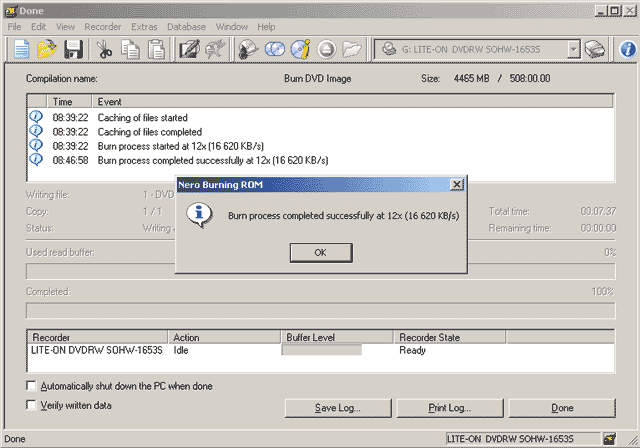This screenshot has width=640, height=448.
Task: Click the New compilation document icon
Action: point(21,49)
